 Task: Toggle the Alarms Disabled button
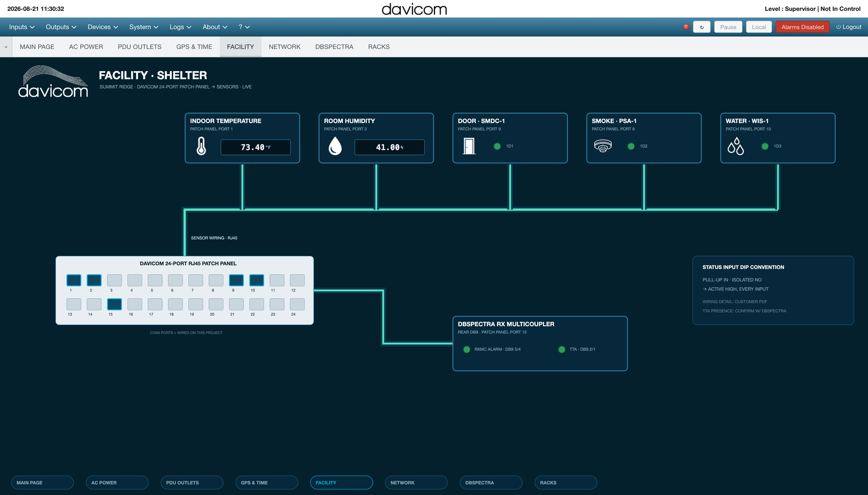click(802, 27)
